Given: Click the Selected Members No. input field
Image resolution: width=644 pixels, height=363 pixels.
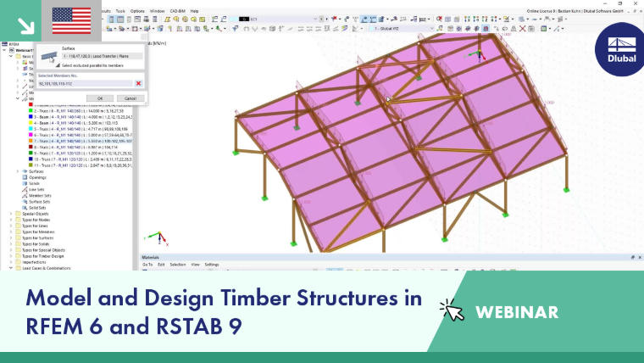Looking at the screenshot, I should pos(86,83).
